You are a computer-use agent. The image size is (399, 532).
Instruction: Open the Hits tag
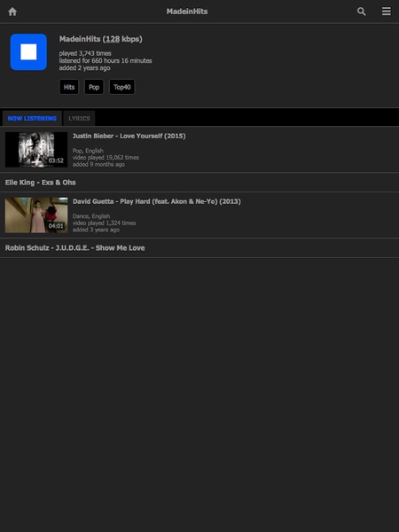[69, 87]
